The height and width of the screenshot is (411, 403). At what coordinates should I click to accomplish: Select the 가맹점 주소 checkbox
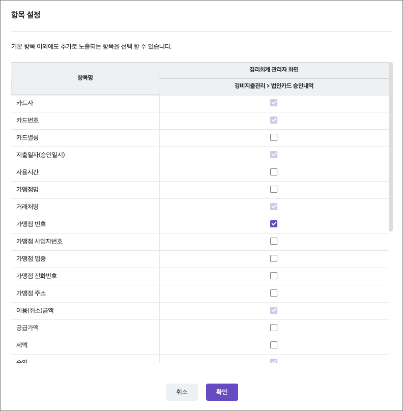click(x=274, y=293)
